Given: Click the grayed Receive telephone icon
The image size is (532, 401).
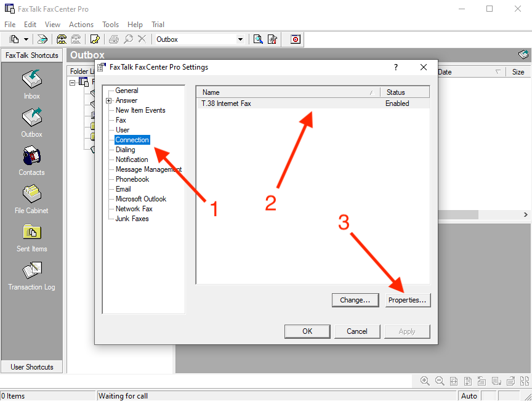Looking at the screenshot, I should [x=76, y=39].
